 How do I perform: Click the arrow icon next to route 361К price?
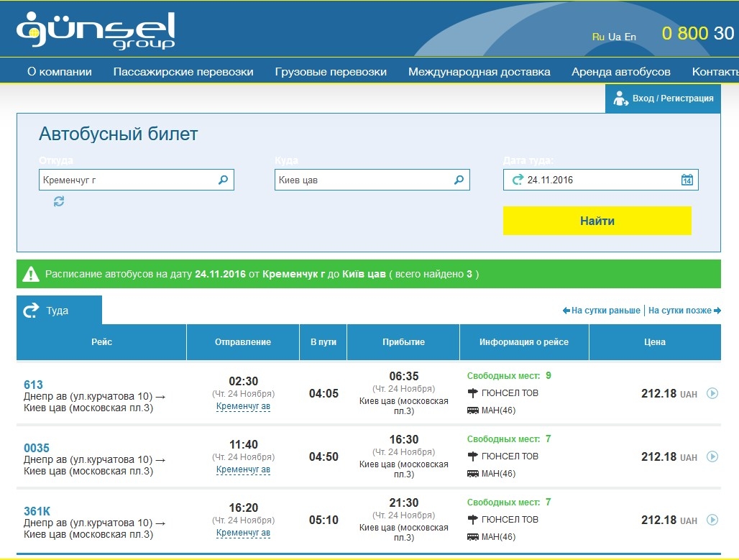click(712, 520)
